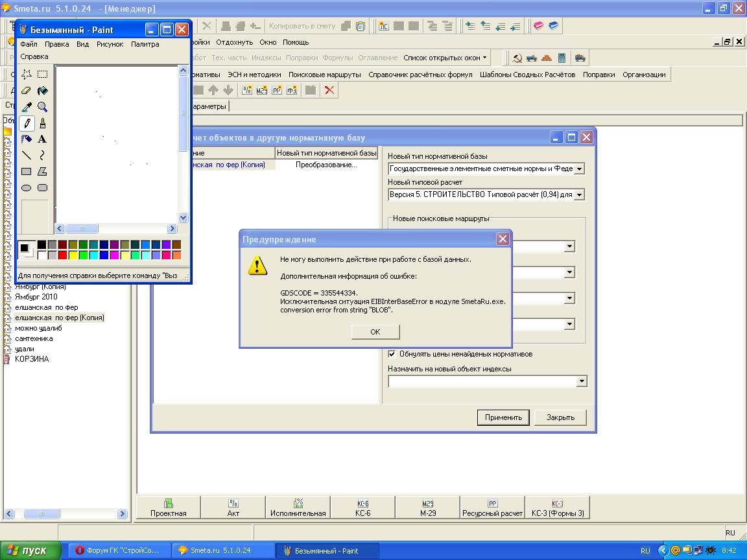Click the Ф3 new form toolbar icon

[292, 90]
